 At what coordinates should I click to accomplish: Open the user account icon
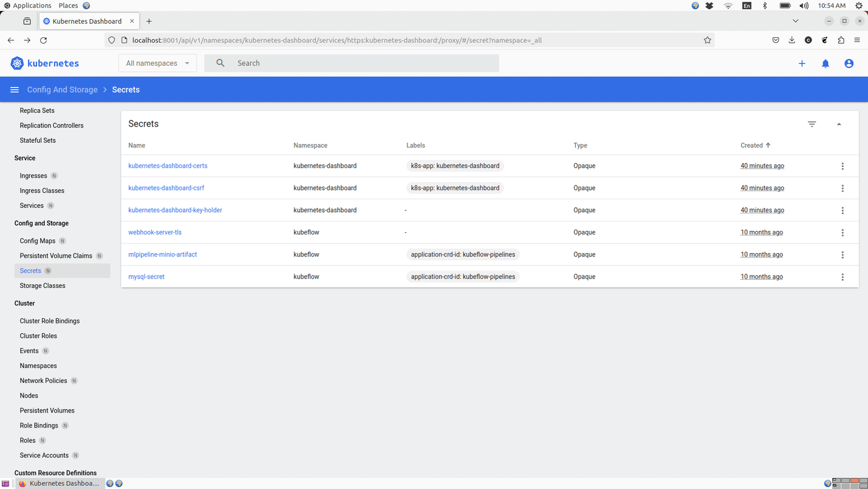click(x=849, y=63)
